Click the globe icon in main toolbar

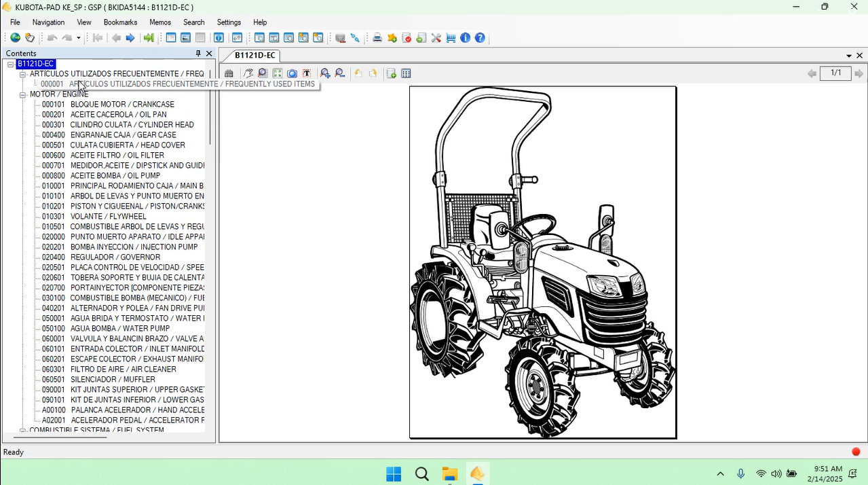click(15, 38)
